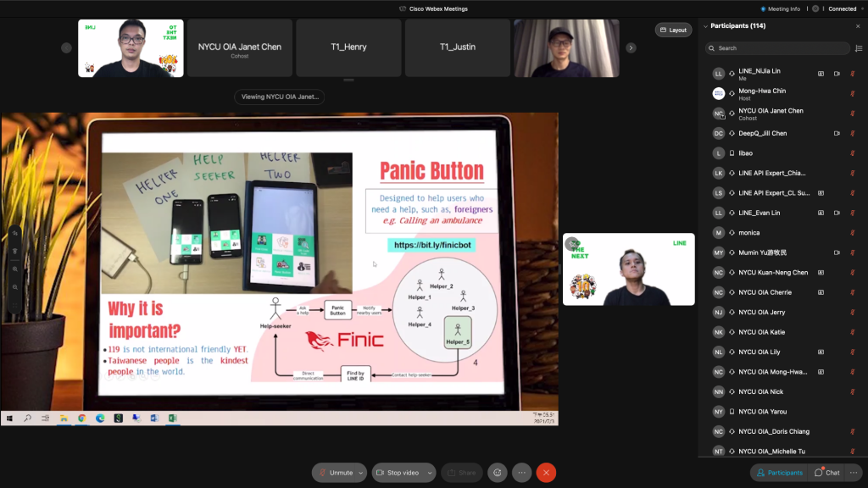Click the Windows Start button in the shared screen
Viewport: 868px width, 488px height.
pos(9,419)
